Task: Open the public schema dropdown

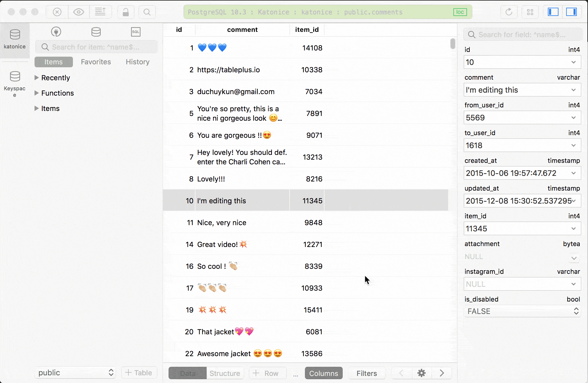Action: pos(76,373)
